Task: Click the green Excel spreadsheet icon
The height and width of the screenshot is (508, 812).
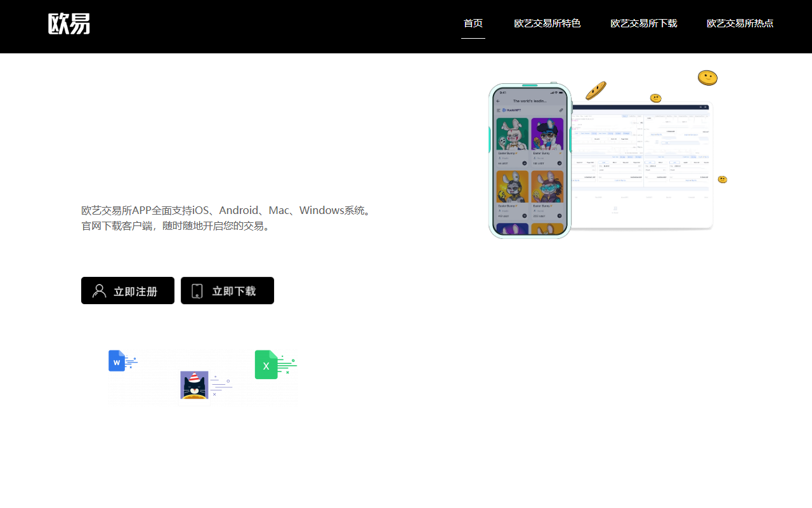Action: [x=267, y=364]
